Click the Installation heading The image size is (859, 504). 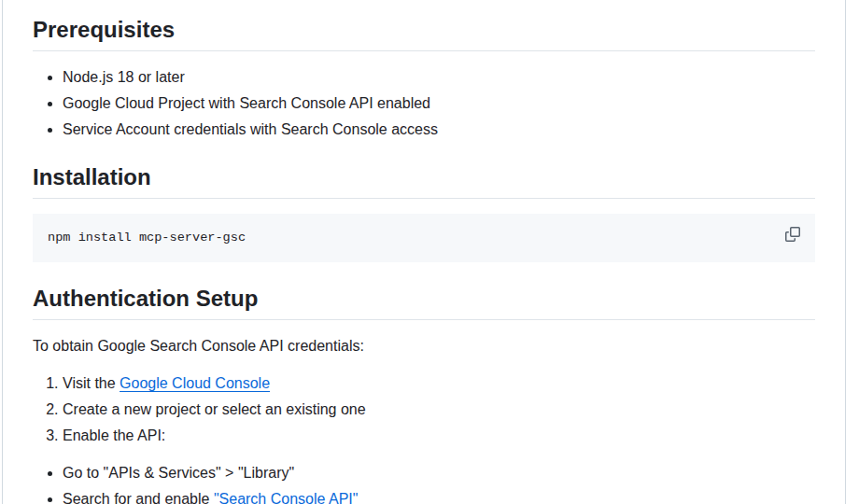point(92,177)
